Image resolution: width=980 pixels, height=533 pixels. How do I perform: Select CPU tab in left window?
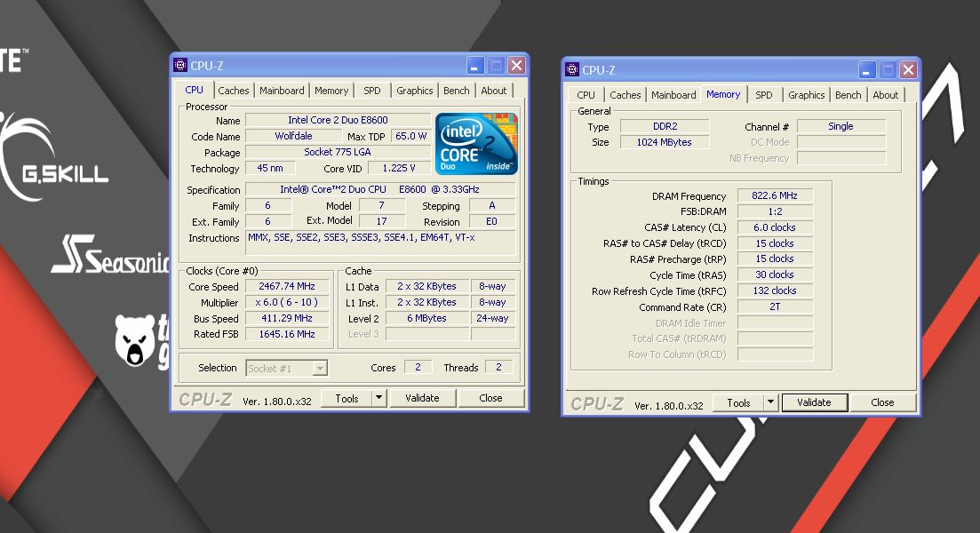pyautogui.click(x=194, y=90)
